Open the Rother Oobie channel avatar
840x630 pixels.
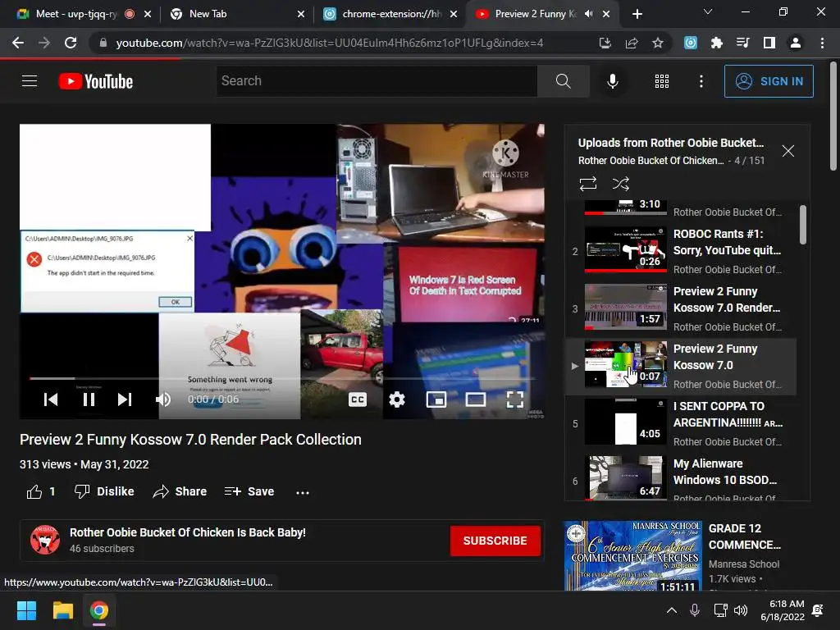click(x=45, y=540)
